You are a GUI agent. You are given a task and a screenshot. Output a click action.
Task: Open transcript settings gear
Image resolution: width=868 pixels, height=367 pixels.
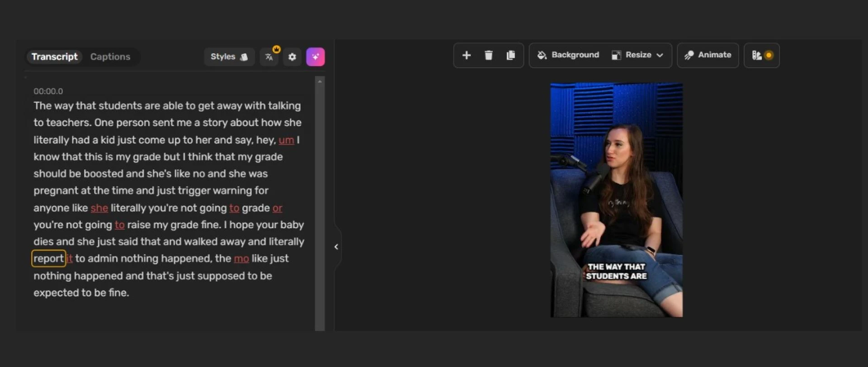click(292, 57)
